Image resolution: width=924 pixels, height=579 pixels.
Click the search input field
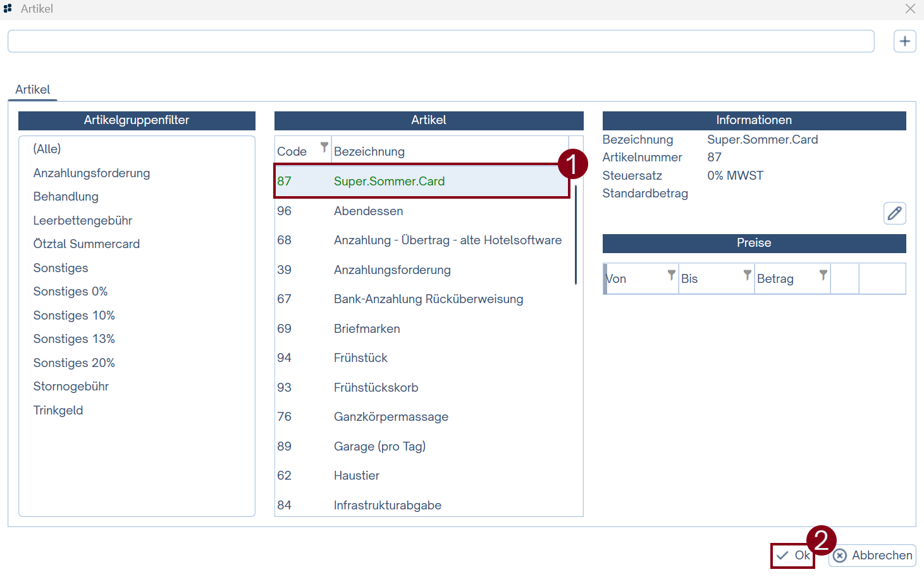click(x=440, y=41)
